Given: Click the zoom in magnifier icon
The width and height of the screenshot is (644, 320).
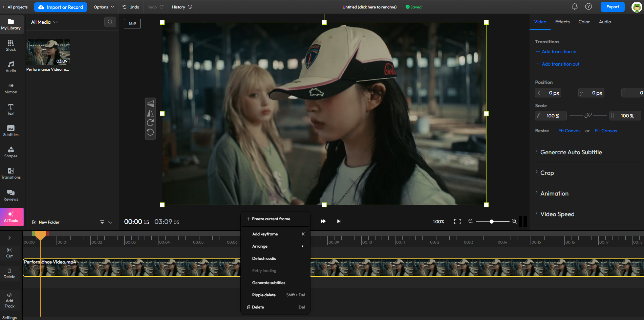Looking at the screenshot, I should coord(514,221).
